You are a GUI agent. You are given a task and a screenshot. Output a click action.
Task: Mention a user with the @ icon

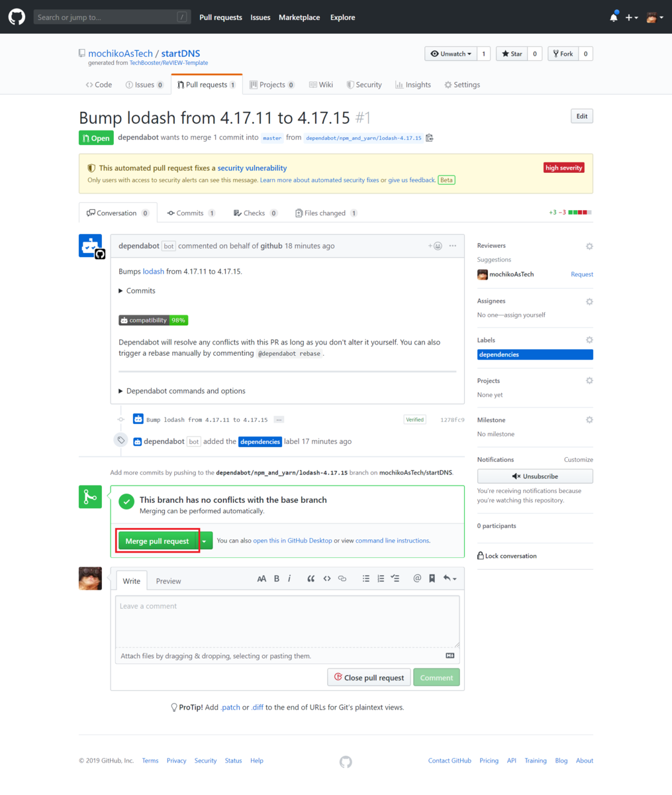(x=417, y=578)
